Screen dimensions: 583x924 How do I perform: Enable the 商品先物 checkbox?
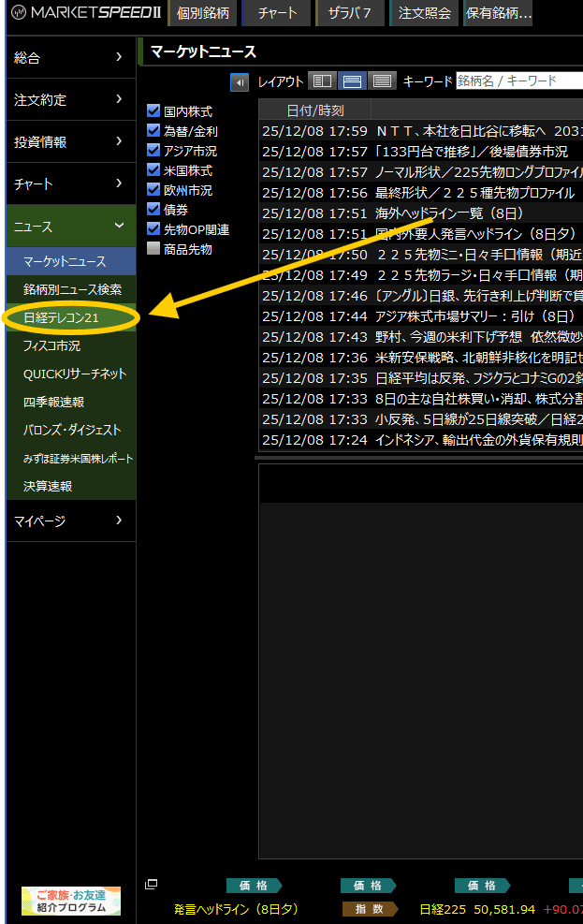pos(153,249)
